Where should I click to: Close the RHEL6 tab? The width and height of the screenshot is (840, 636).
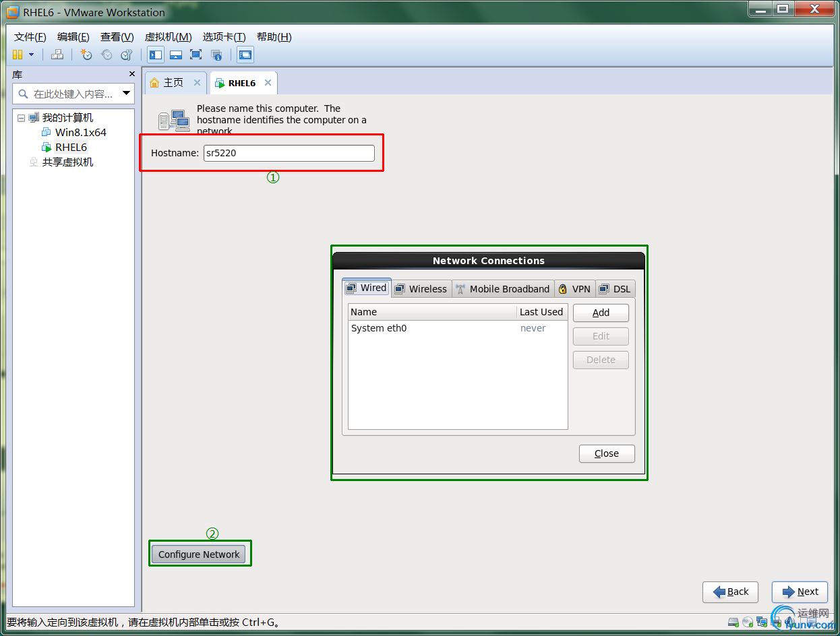coord(268,83)
